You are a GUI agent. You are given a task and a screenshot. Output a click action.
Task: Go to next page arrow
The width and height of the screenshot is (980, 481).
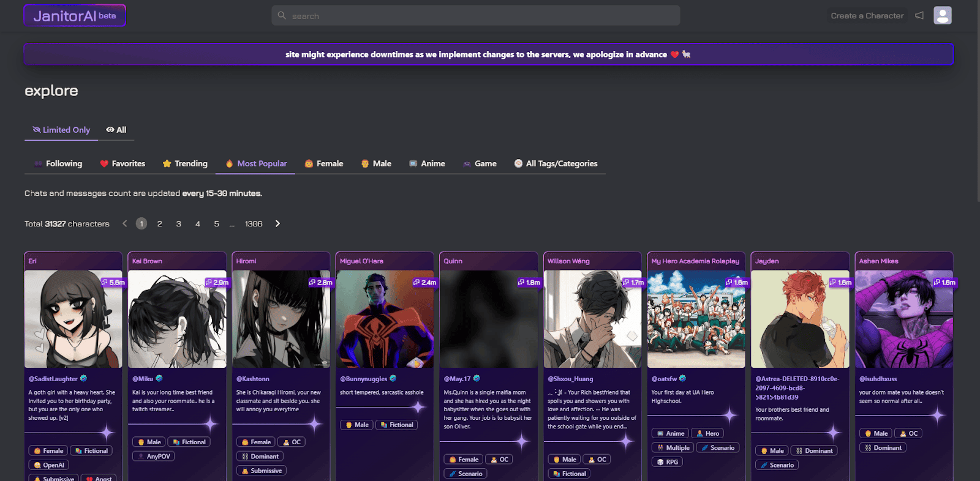coord(277,223)
